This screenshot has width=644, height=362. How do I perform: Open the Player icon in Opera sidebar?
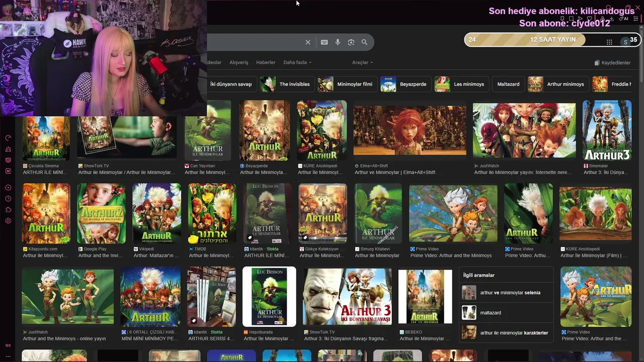coord(8,188)
